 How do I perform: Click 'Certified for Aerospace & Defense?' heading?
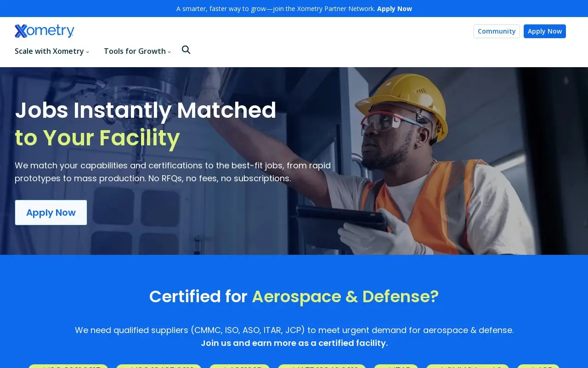pos(294,296)
